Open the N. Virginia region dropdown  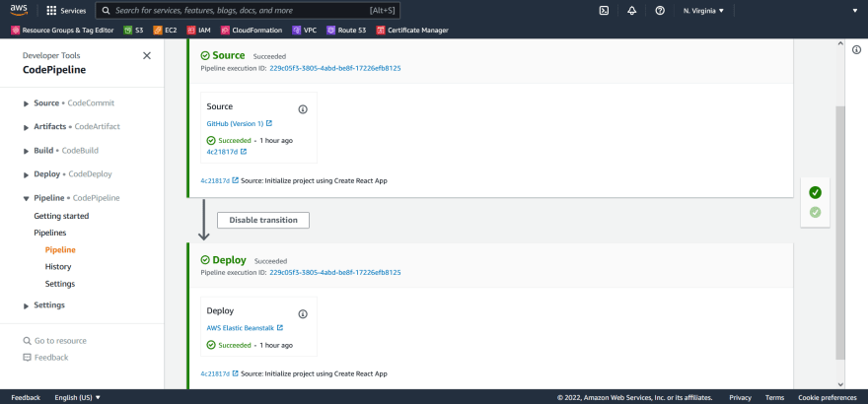[703, 11]
